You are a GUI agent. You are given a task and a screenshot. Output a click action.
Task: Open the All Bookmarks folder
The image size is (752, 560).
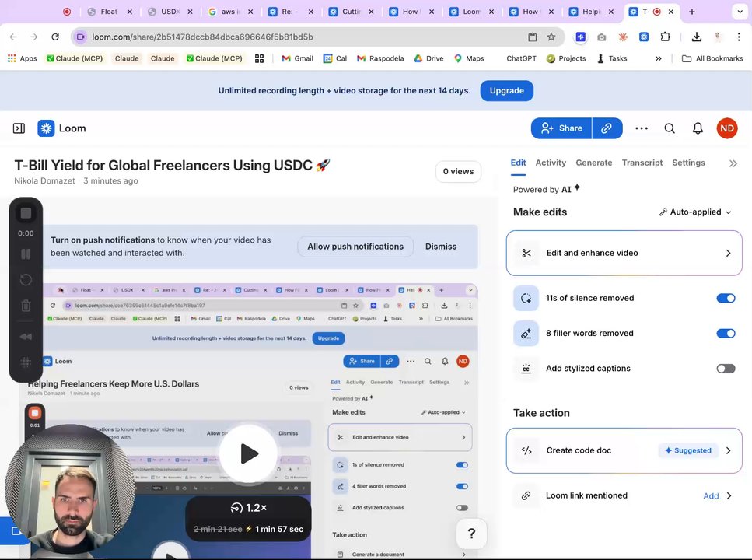712,58
